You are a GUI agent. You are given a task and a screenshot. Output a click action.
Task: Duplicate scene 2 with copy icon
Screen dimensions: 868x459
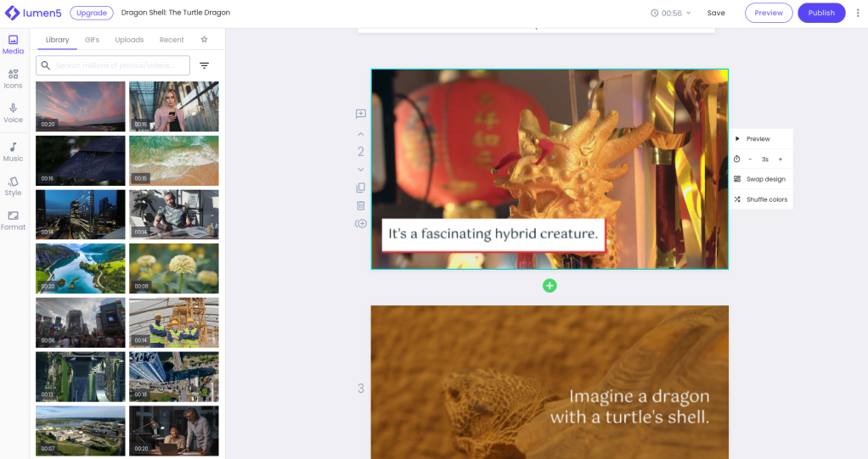361,188
